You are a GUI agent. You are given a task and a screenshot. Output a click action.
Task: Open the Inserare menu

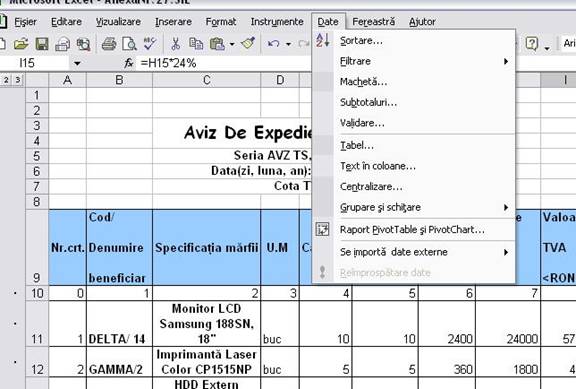[x=173, y=22]
